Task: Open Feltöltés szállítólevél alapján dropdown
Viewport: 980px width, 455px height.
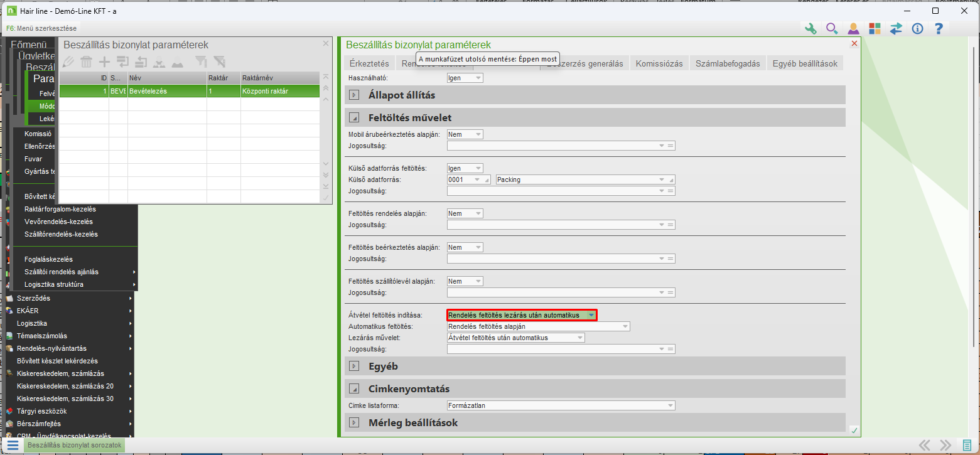Action: point(478,281)
